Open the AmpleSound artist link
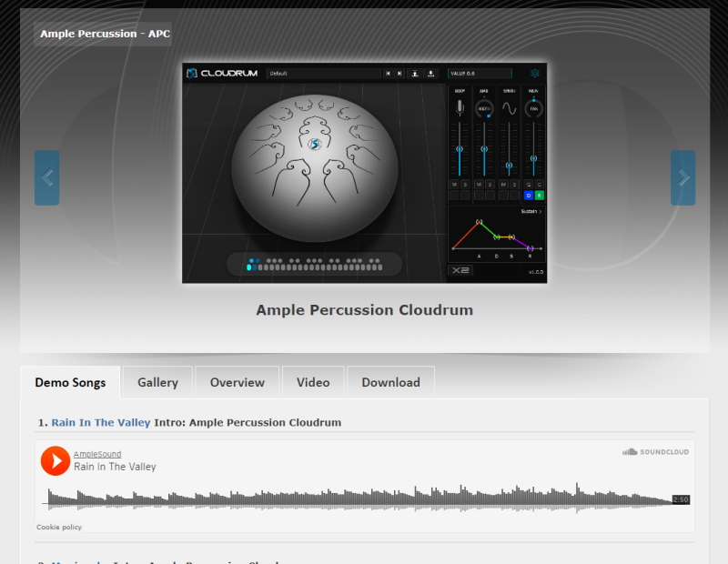The image size is (728, 564). coord(97,454)
